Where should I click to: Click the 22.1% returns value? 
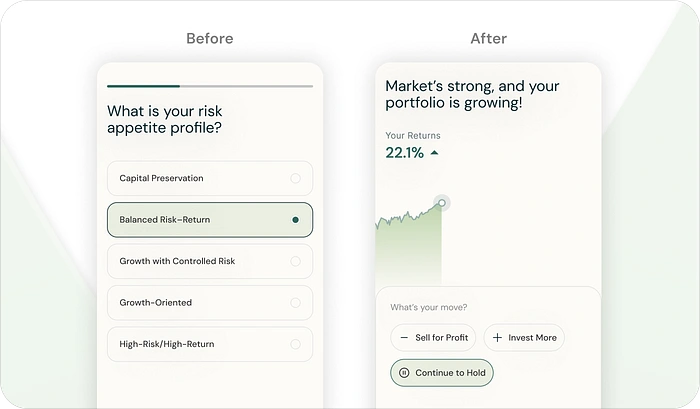tap(405, 153)
